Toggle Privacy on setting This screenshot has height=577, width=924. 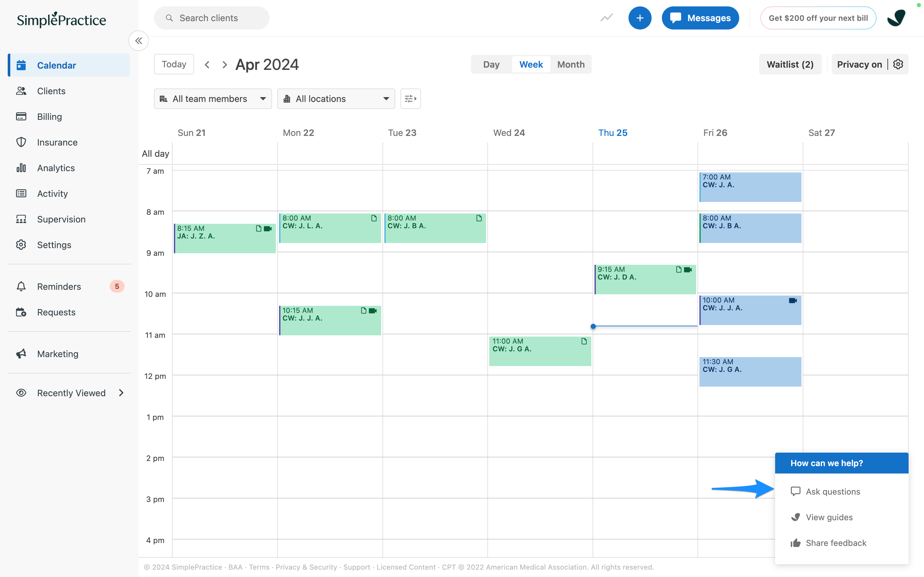pos(859,64)
